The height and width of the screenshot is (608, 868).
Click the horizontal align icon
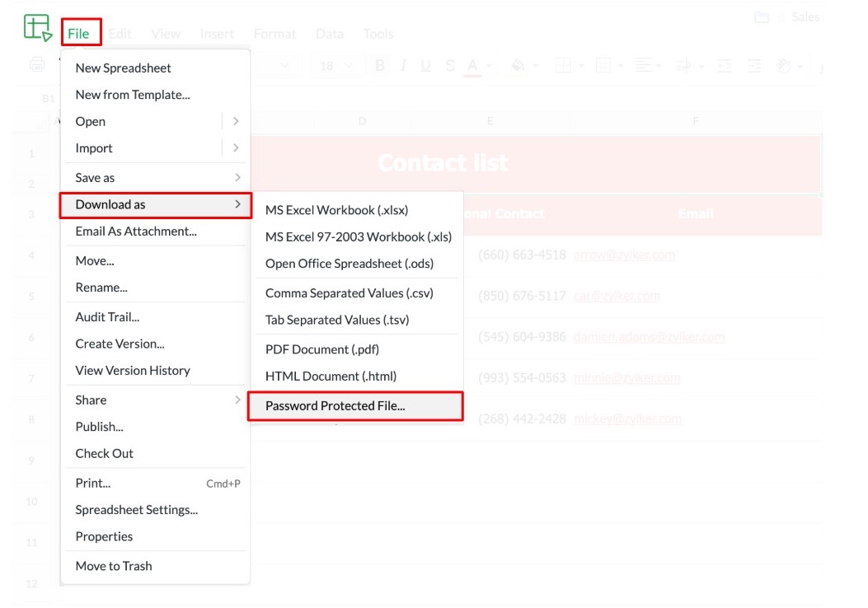click(x=643, y=66)
